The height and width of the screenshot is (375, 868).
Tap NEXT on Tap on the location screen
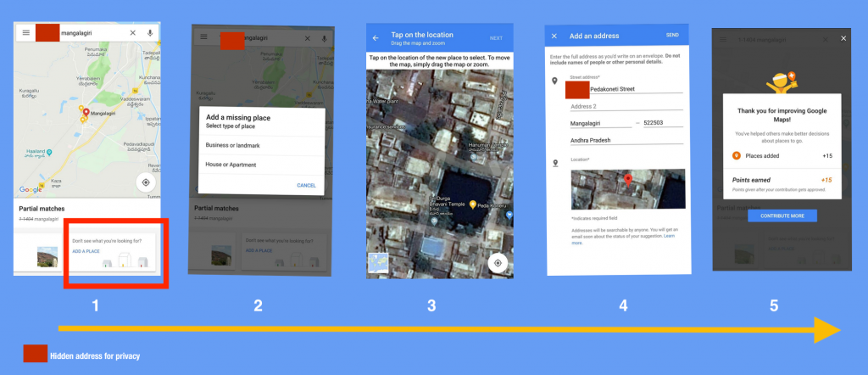click(x=496, y=38)
